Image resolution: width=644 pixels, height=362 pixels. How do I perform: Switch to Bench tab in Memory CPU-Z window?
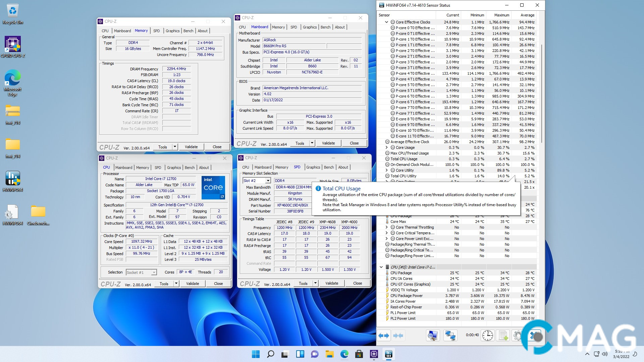point(188,31)
